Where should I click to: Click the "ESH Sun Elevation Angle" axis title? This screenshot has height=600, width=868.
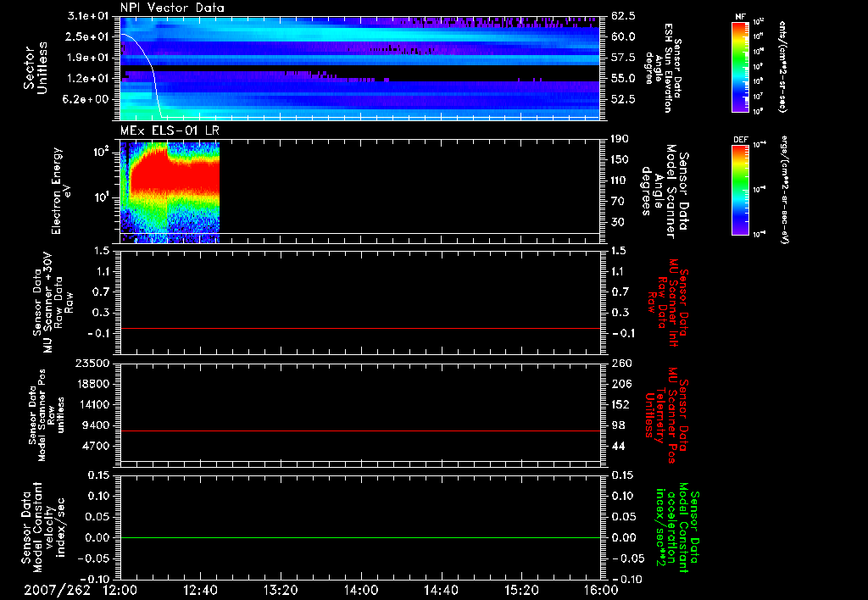tap(663, 68)
